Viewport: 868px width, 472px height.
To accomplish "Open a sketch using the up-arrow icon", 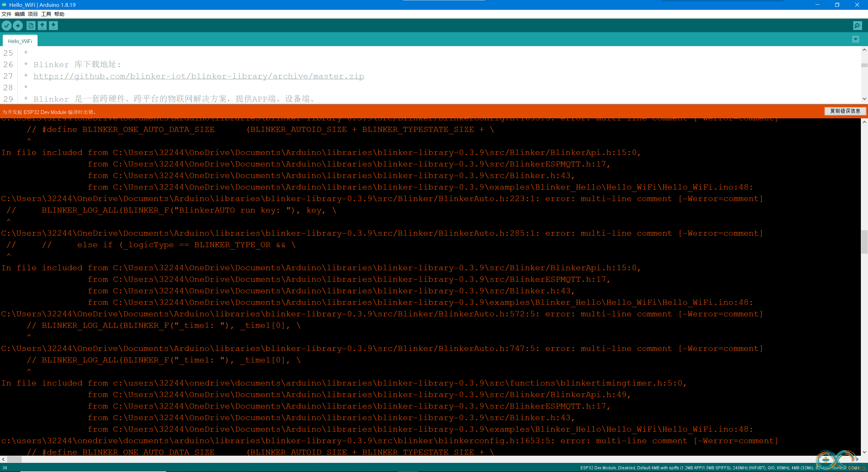I will coord(42,26).
